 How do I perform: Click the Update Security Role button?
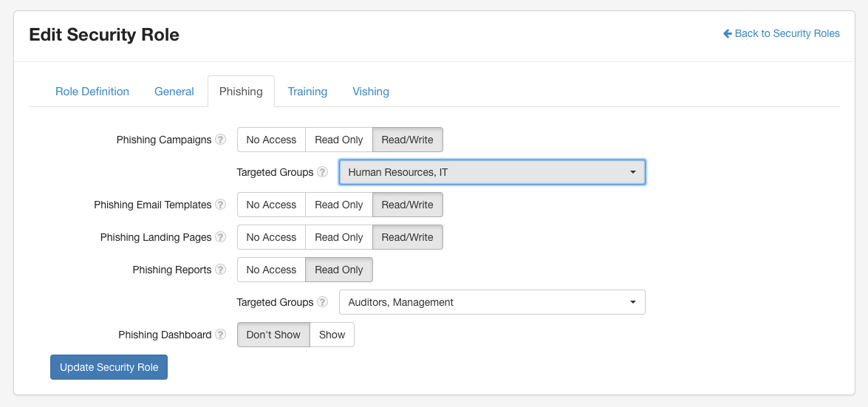coord(109,367)
